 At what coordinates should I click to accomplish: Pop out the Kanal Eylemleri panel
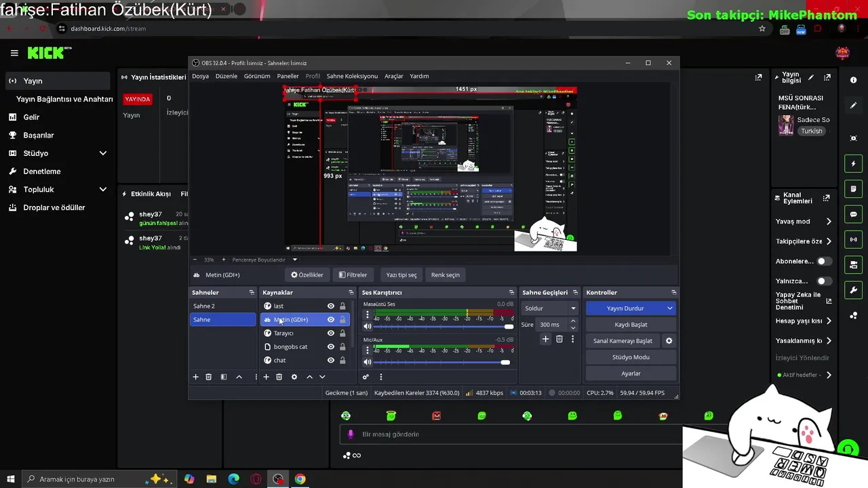[x=826, y=199]
